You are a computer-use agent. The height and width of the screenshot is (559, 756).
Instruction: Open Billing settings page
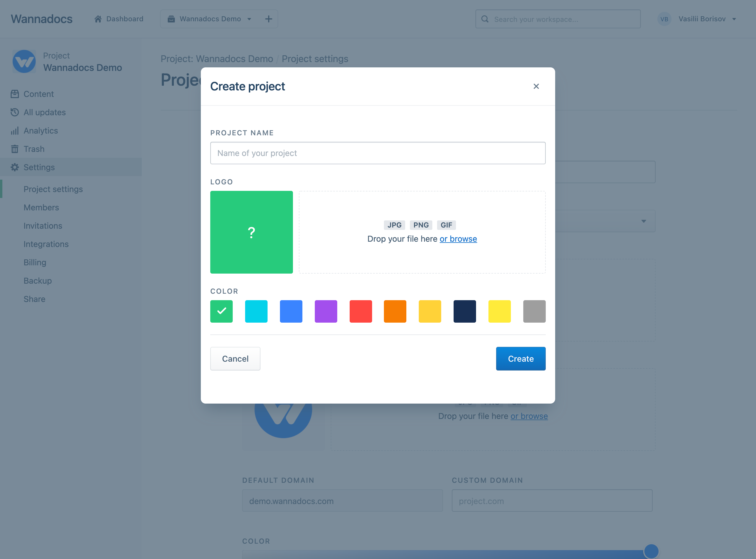coord(35,262)
